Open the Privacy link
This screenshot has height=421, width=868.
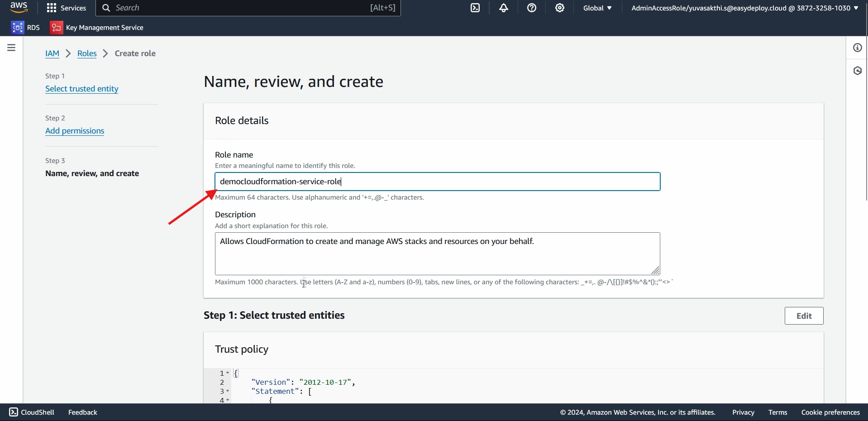pyautogui.click(x=743, y=412)
